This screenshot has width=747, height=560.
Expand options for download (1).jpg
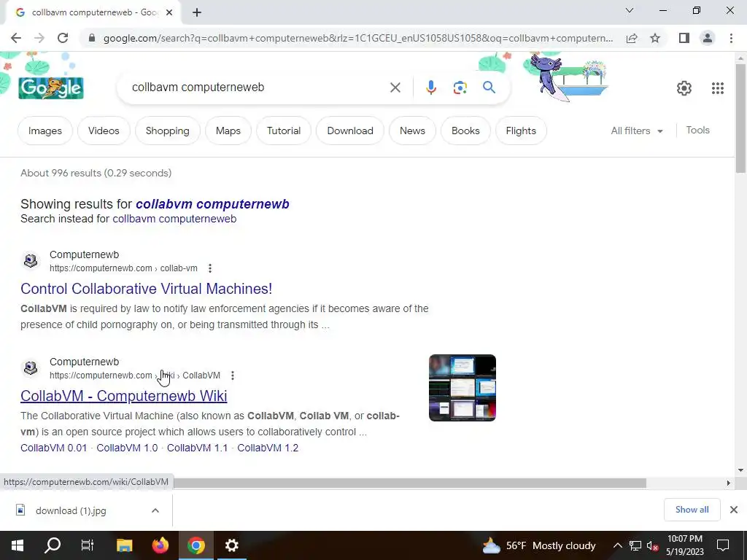(x=155, y=511)
